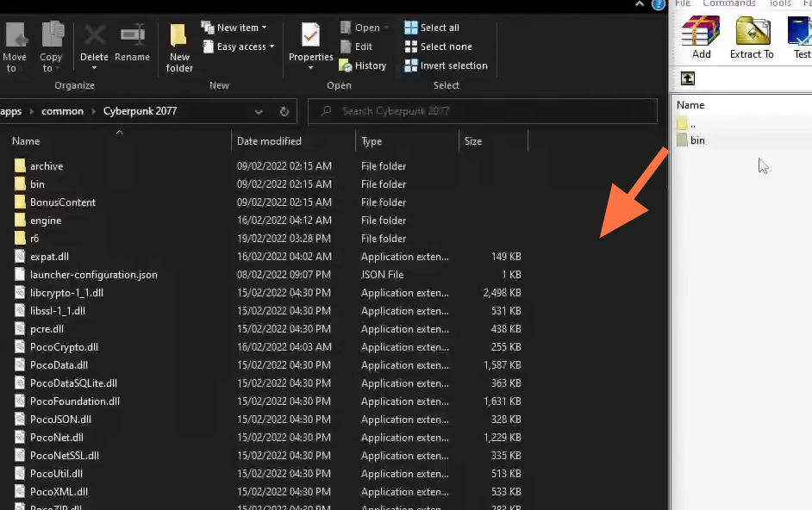This screenshot has width=812, height=510.
Task: Select the bin folder in Explorer
Action: [x=37, y=184]
